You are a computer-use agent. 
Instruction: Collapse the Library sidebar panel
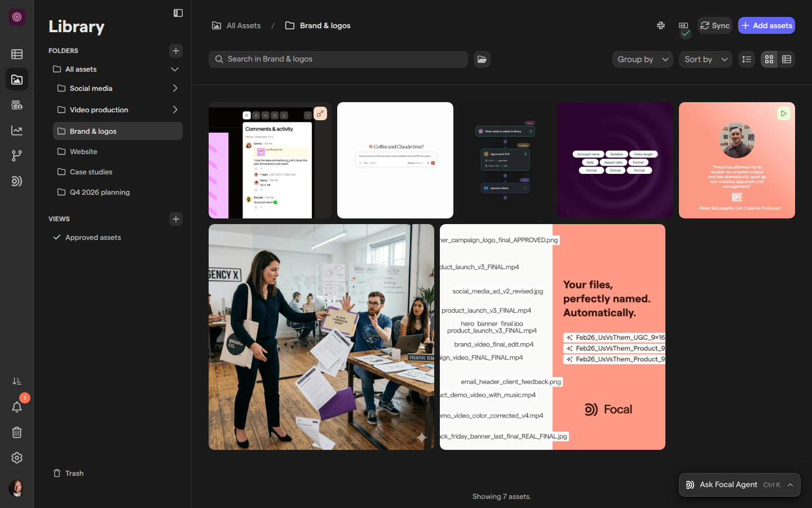[x=178, y=13]
